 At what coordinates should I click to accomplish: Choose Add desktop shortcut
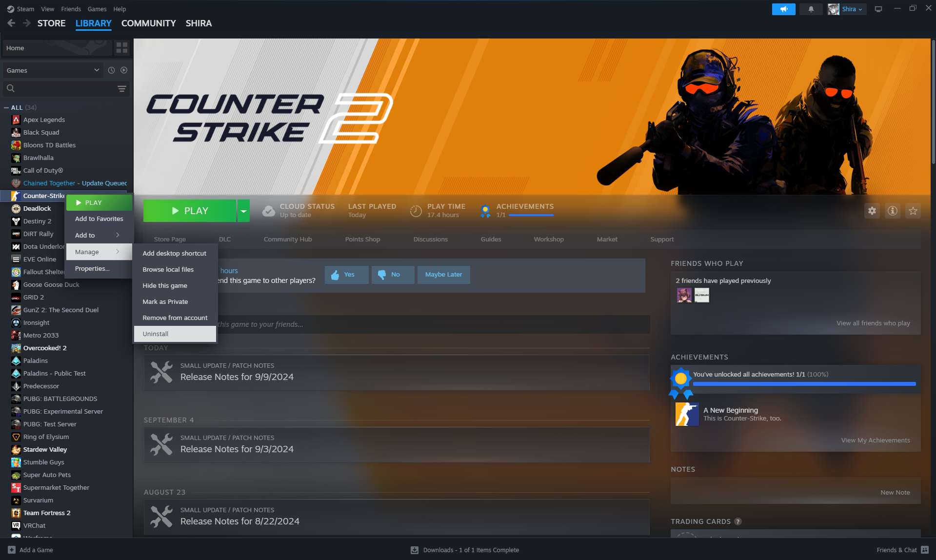(x=175, y=253)
